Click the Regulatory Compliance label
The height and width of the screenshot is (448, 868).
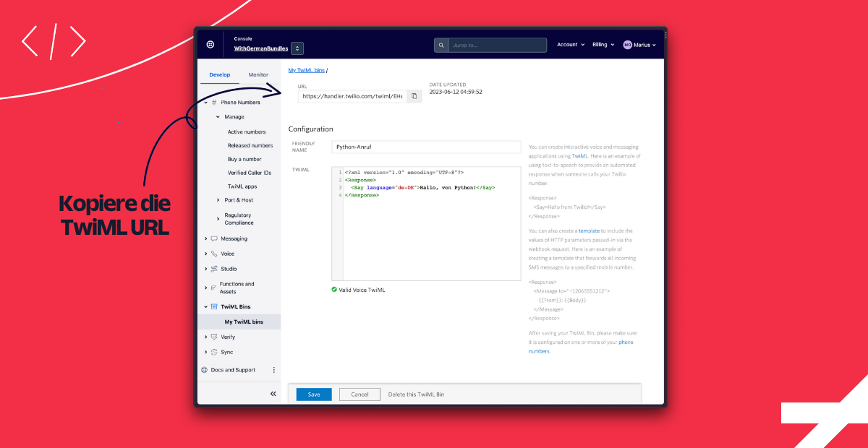pyautogui.click(x=238, y=219)
